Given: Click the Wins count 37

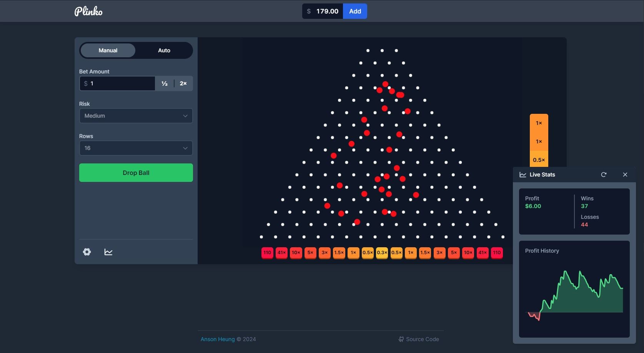Looking at the screenshot, I should point(584,206).
